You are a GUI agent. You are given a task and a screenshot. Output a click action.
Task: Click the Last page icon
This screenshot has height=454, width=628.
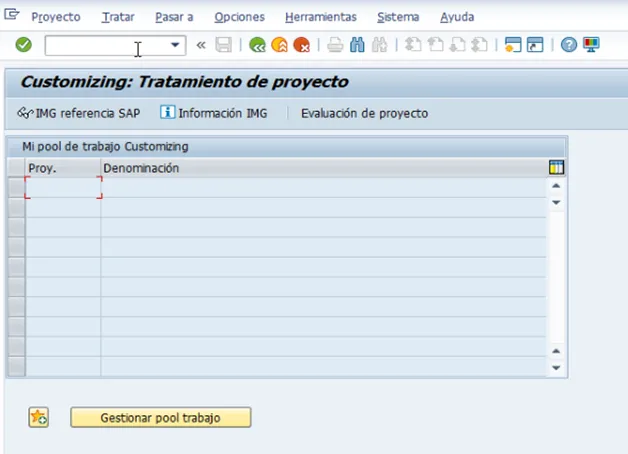coord(479,44)
